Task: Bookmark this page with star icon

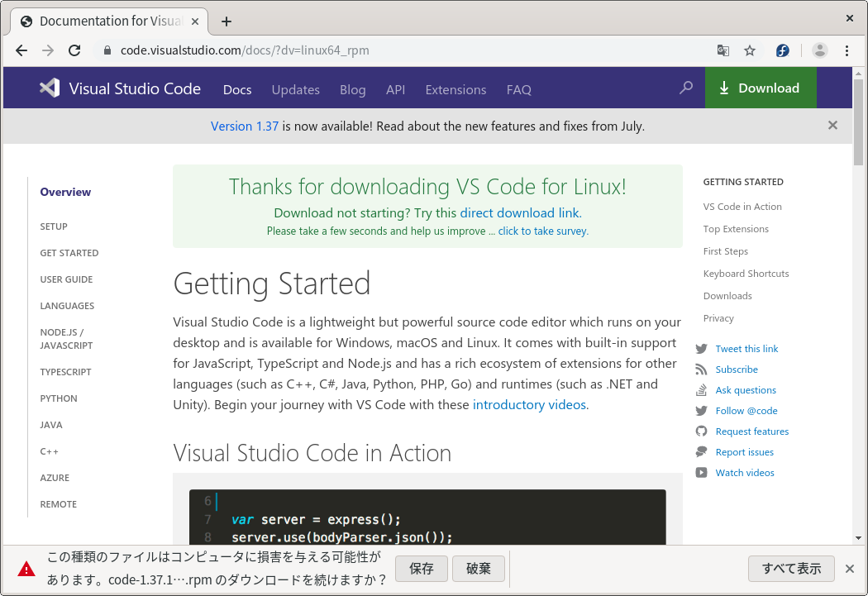Action: pyautogui.click(x=750, y=51)
